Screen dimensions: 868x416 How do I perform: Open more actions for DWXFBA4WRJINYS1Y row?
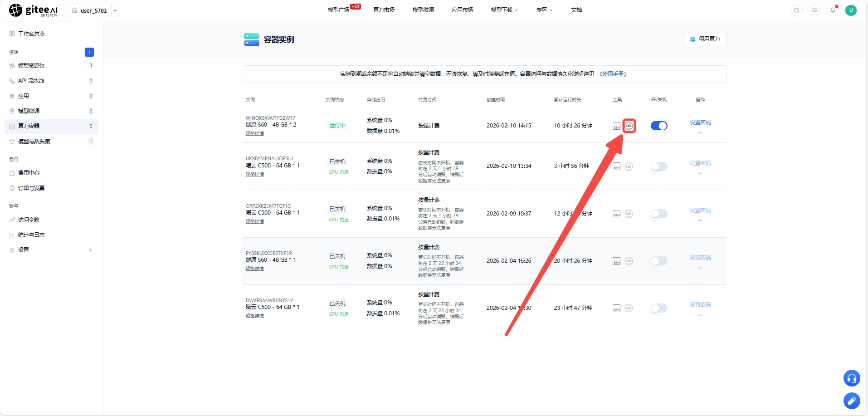700,315
